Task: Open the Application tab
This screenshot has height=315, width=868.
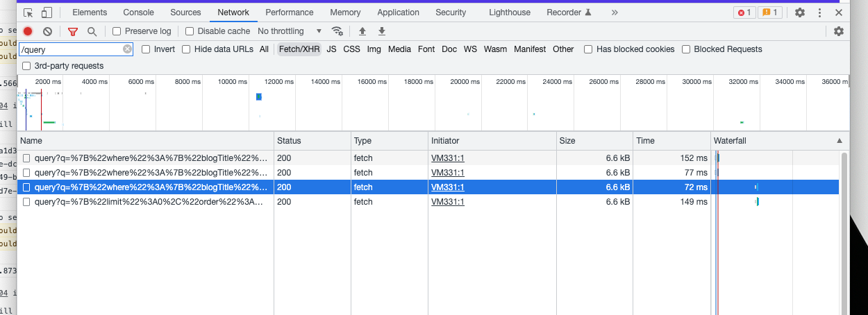Action: (x=398, y=12)
